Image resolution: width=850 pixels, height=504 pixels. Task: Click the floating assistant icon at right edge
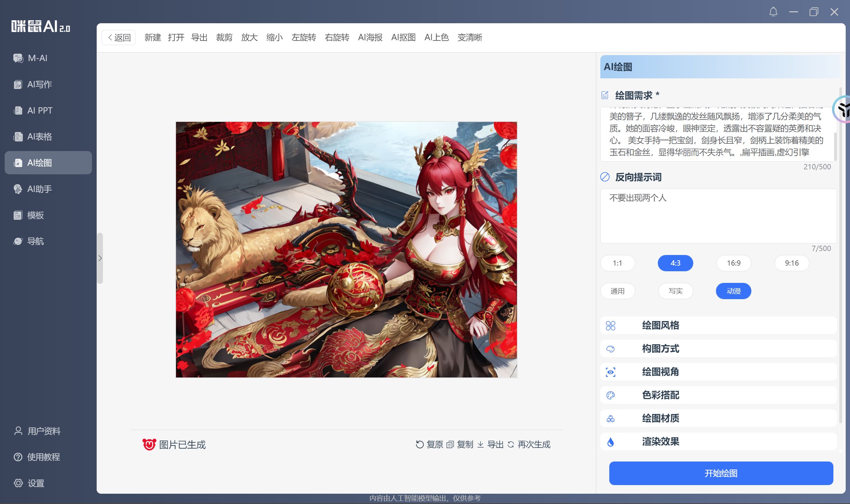843,109
